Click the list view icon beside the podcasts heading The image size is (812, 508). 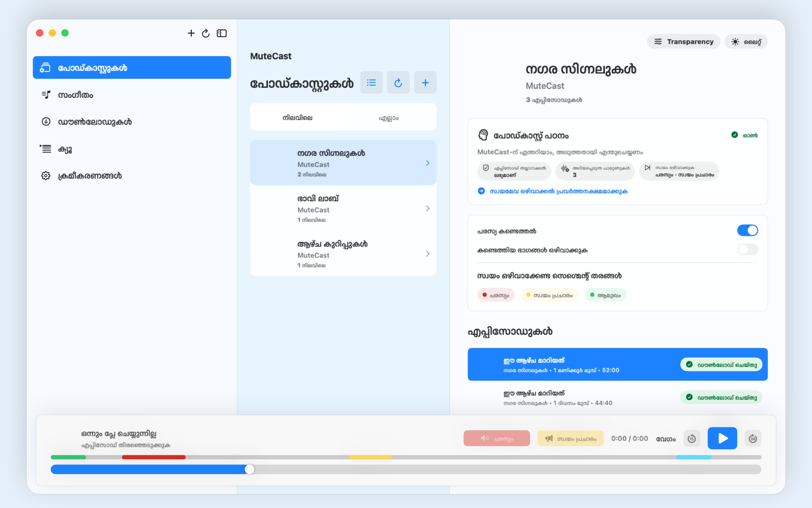pos(371,82)
